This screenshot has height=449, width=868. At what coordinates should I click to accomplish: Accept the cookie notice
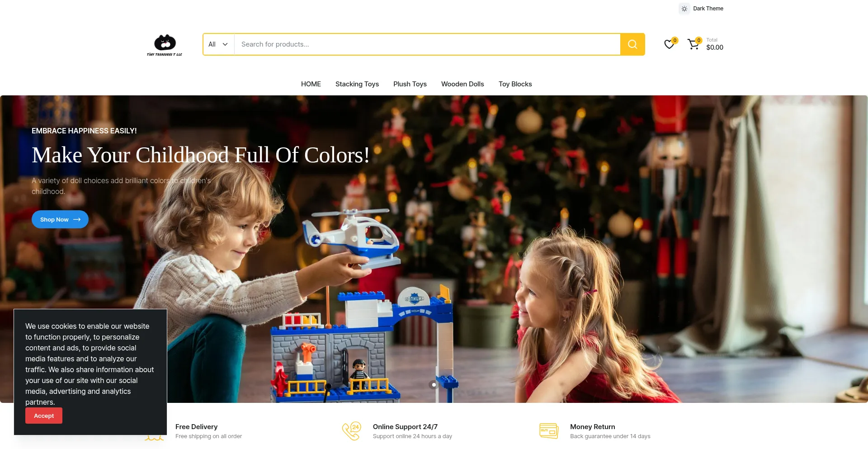(44, 416)
